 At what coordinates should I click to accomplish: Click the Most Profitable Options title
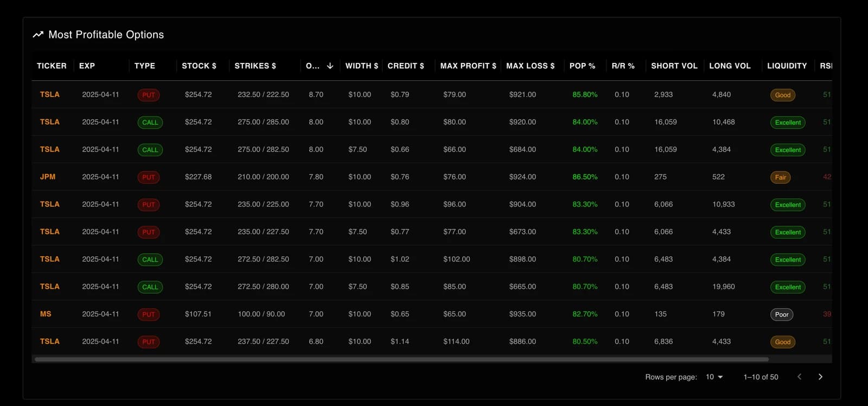(x=106, y=35)
